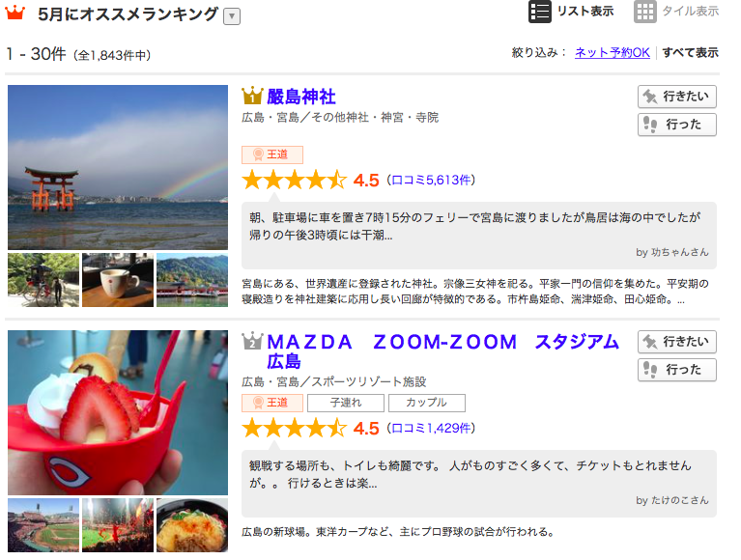Click the silver rank 2 crown icon
This screenshot has width=741, height=560.
coord(252,341)
